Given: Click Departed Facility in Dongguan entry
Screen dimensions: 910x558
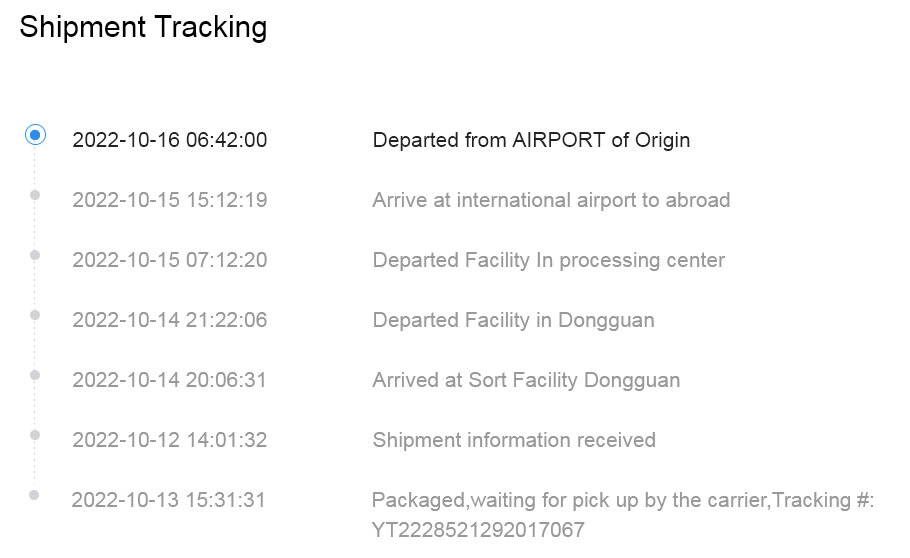Looking at the screenshot, I should 514,321.
